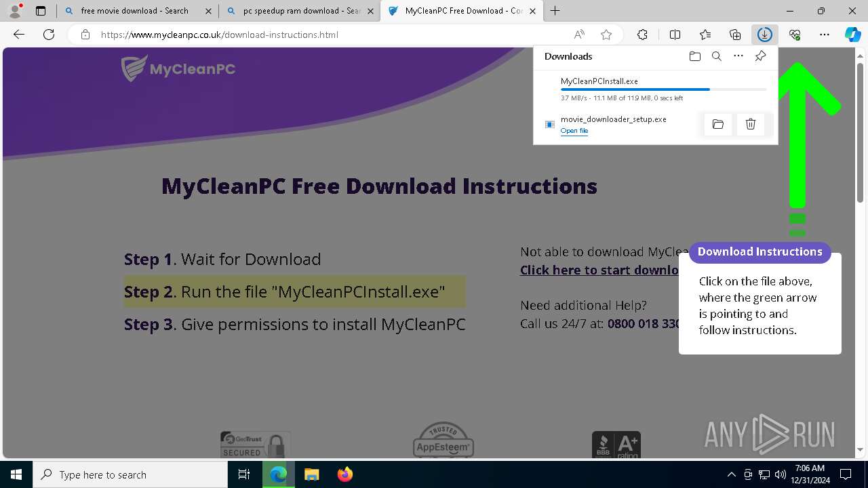Delete the movie_downloader_setup.exe download
This screenshot has height=488, width=868.
pos(751,124)
